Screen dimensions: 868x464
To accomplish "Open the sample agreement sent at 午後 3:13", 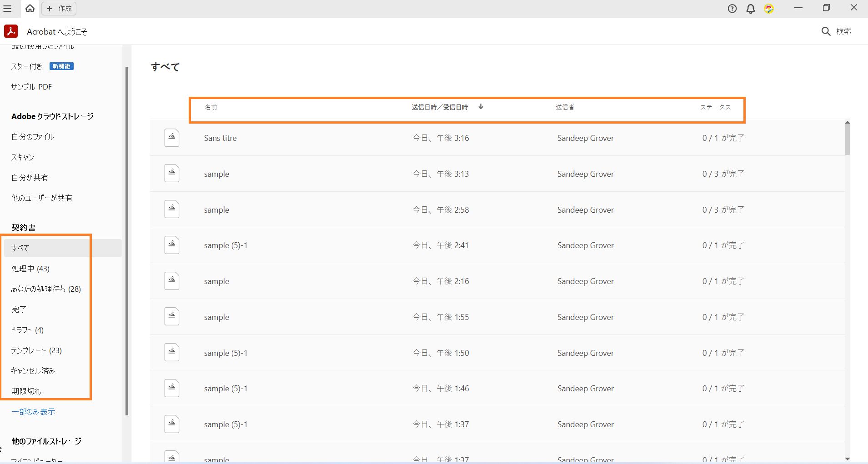I will click(216, 174).
